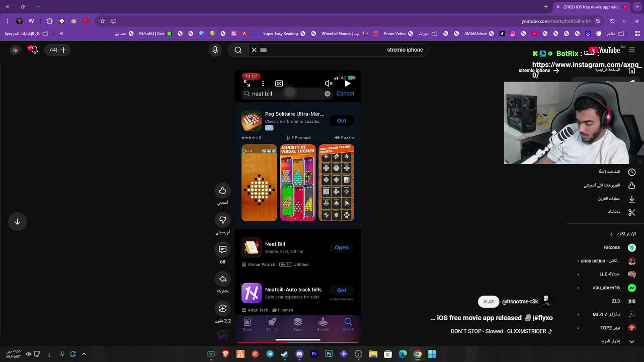Open AlAhliOnline bookmark
This screenshot has width=644, height=362.
tap(479, 34)
